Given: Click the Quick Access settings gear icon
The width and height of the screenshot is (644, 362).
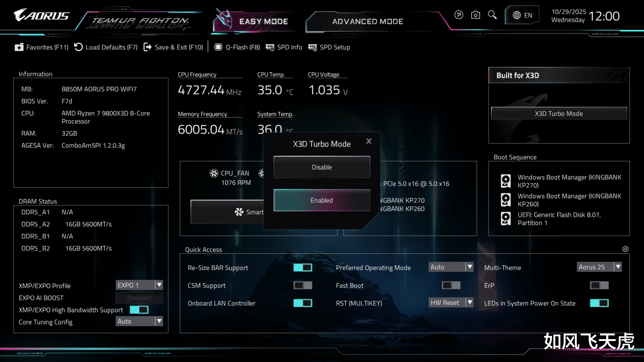Looking at the screenshot, I should click(x=626, y=249).
